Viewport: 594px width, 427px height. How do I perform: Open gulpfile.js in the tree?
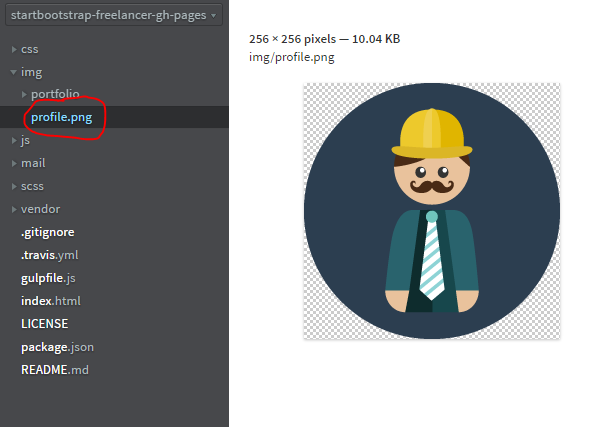pos(48,278)
